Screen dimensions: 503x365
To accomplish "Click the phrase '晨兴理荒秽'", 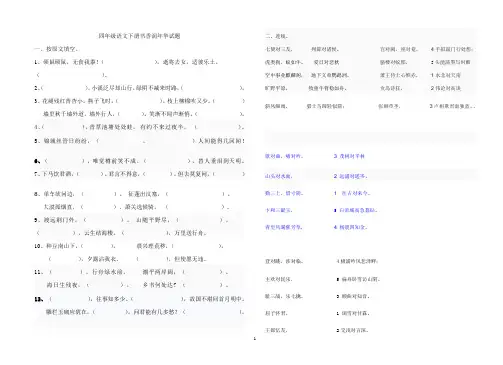I will point(151,246).
